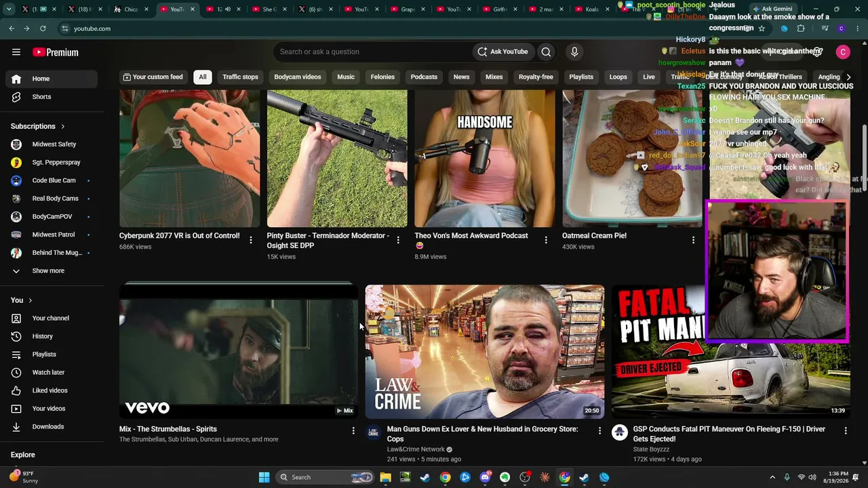Switch to the She G… browser tab
868x488 pixels.
pyautogui.click(x=269, y=9)
